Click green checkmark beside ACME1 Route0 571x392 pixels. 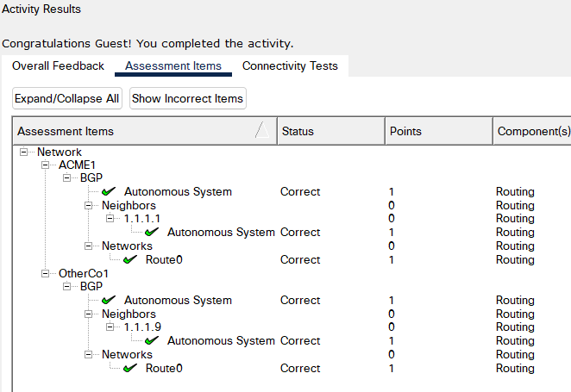[130, 259]
